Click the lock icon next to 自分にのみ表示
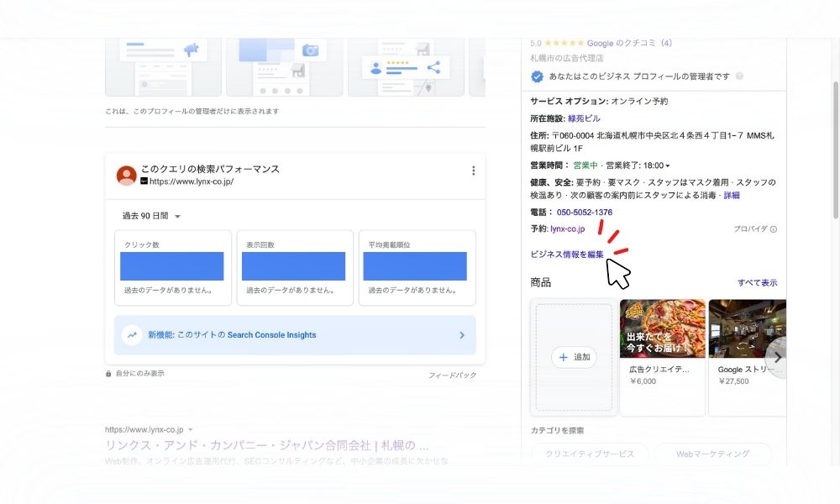 coord(108,373)
